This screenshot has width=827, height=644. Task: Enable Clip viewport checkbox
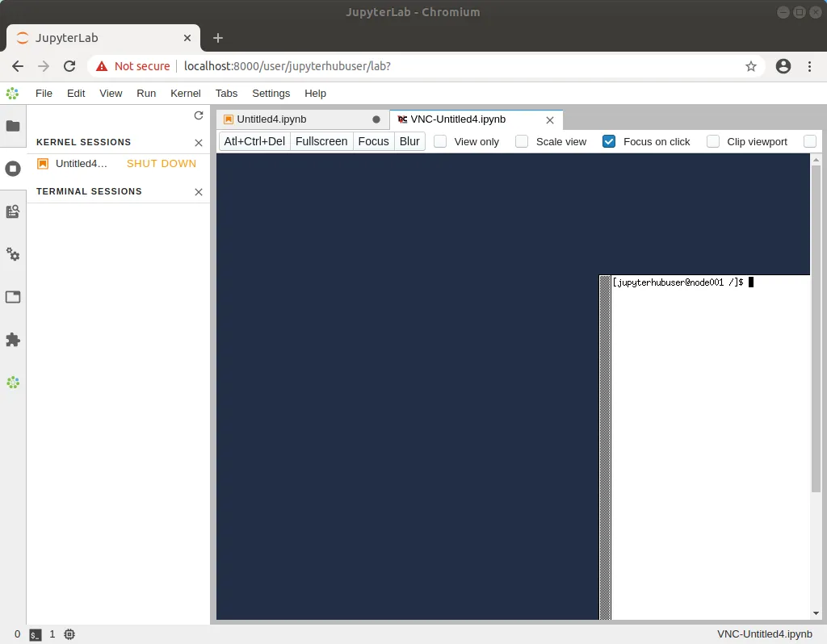pyautogui.click(x=713, y=142)
